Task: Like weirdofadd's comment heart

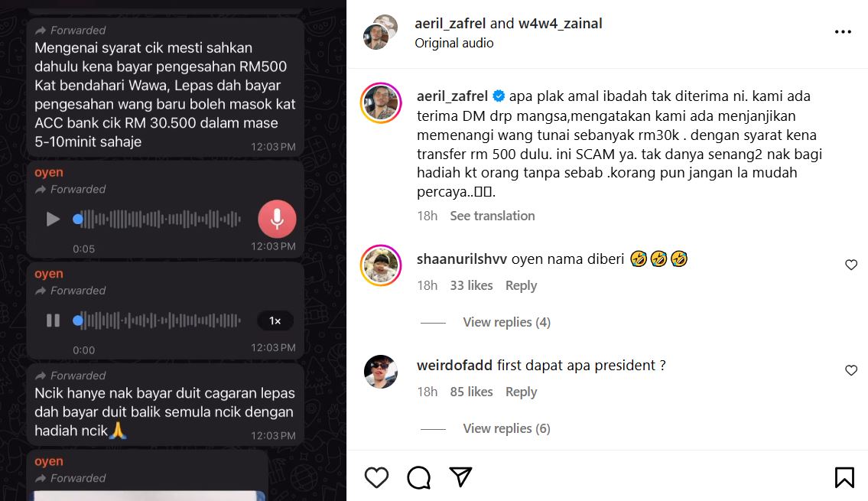Action: click(851, 370)
